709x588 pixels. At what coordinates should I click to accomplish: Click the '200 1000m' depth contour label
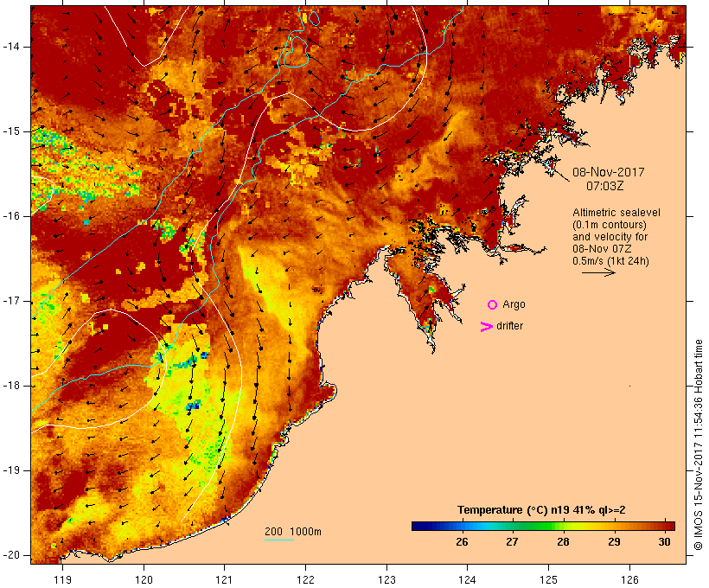tap(293, 532)
